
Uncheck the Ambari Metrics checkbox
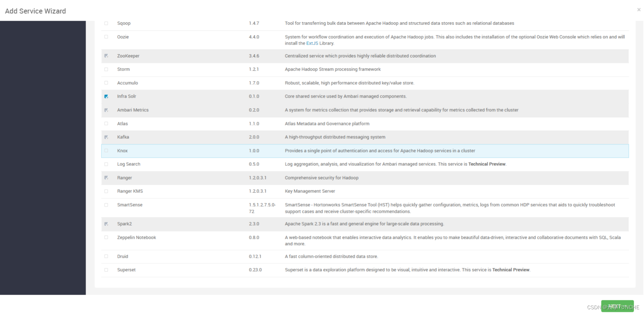coord(106,110)
